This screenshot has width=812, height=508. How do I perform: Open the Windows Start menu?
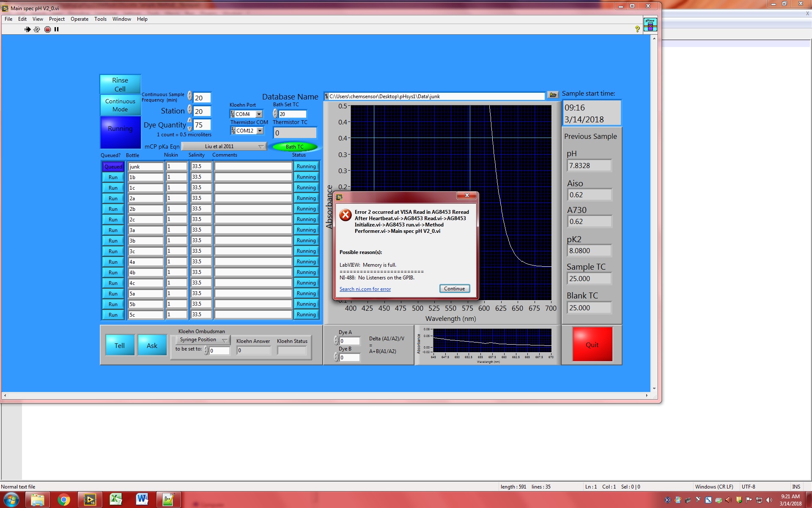click(11, 500)
